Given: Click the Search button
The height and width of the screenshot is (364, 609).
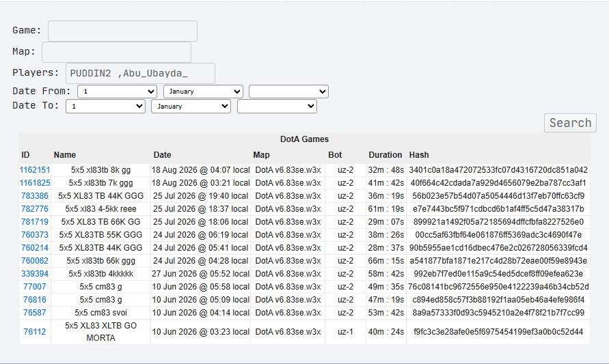Looking at the screenshot, I should 570,123.
